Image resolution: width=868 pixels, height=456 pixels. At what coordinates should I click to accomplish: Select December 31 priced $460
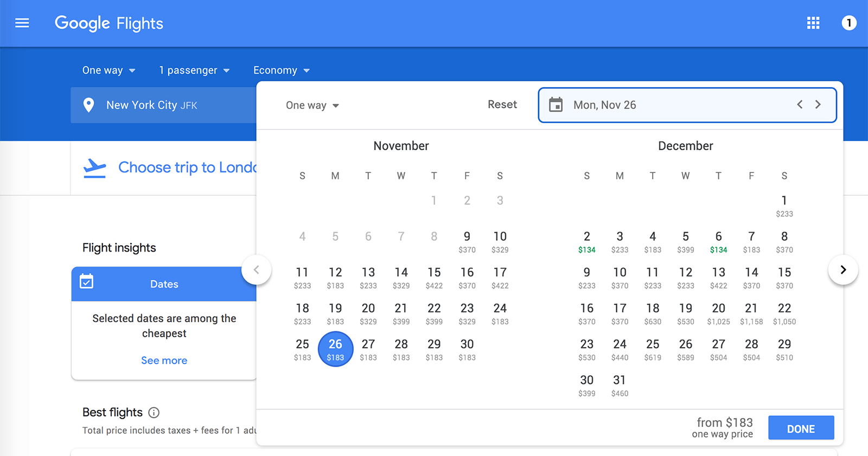(620, 386)
